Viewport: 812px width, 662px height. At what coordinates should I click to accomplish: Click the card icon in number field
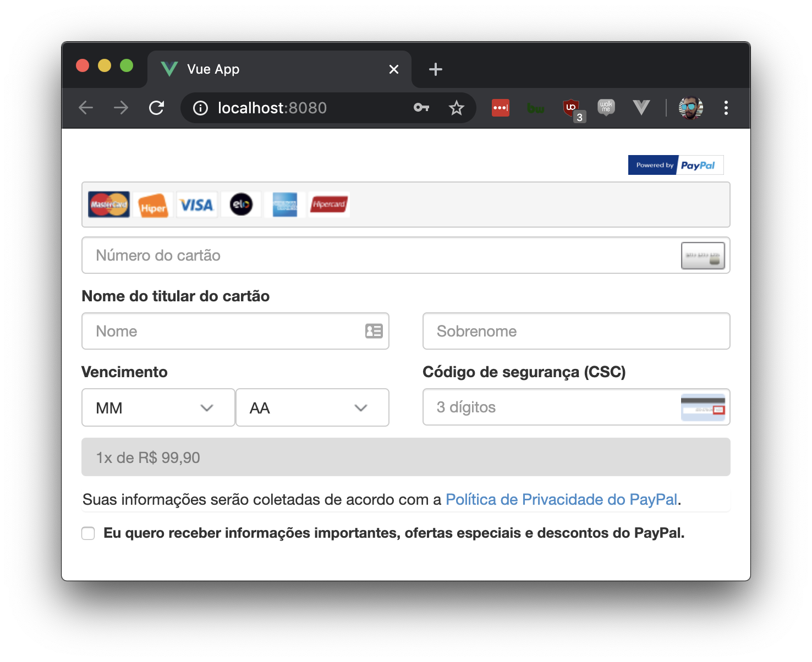pos(703,256)
